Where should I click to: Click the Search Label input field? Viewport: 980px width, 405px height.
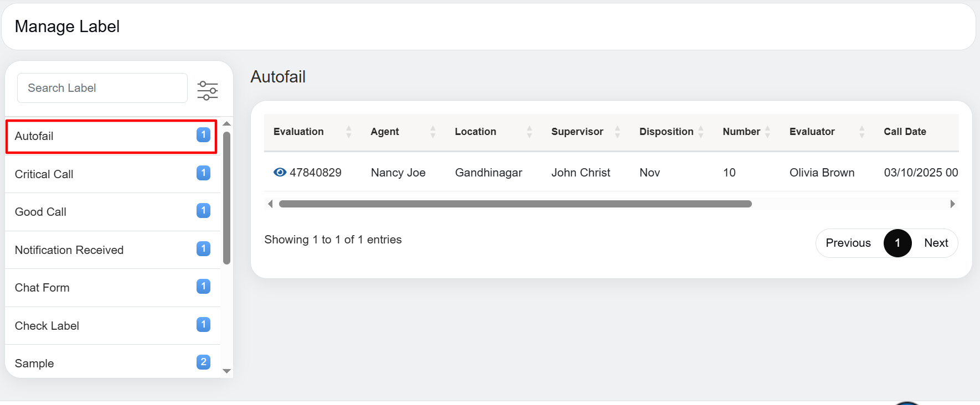102,88
